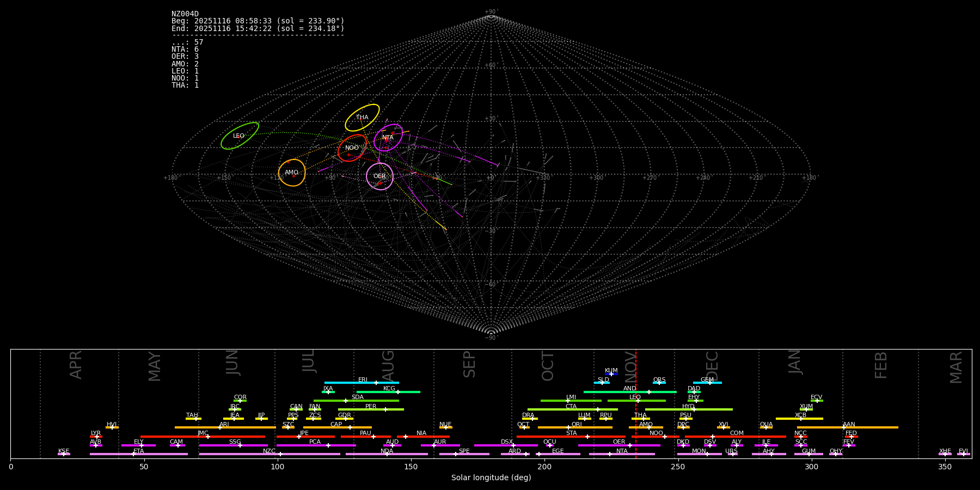Click the +270 longitude label on the map

point(650,178)
